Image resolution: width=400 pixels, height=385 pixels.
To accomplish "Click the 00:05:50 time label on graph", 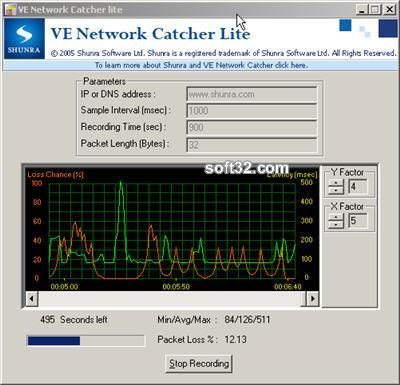I will point(176,287).
